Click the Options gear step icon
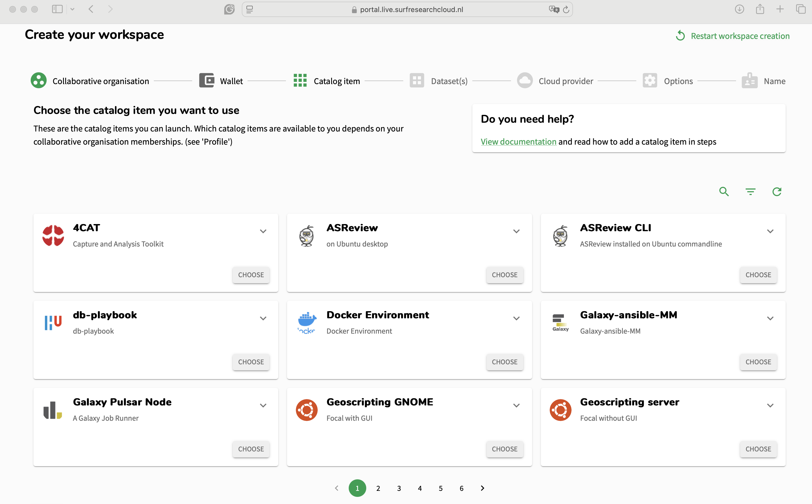Image resolution: width=812 pixels, height=504 pixels. click(x=650, y=81)
